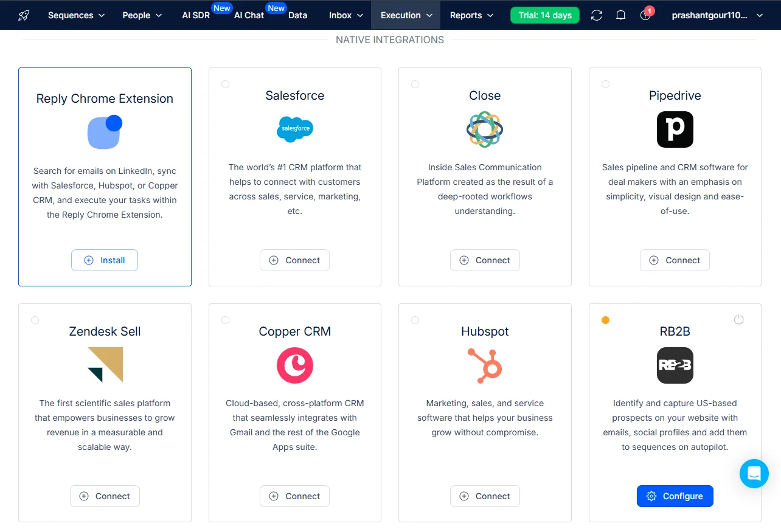Expand the Sequences dropdown menu
781x532 pixels.
click(x=76, y=15)
